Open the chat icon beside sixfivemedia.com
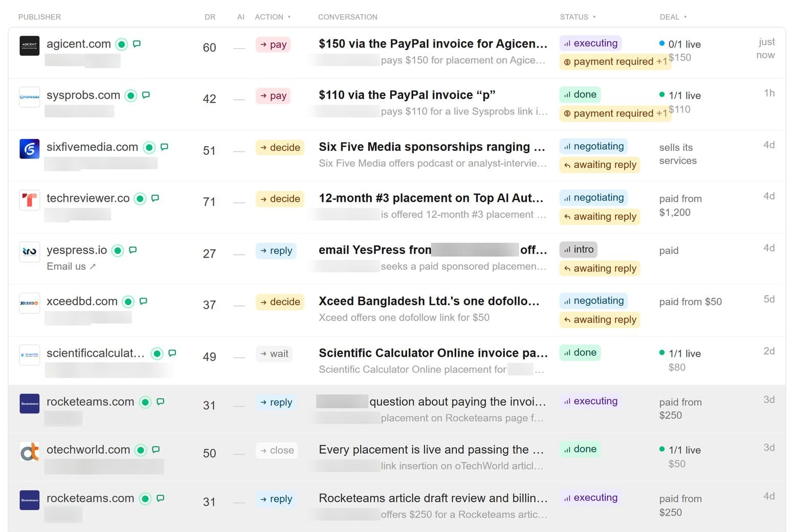The height and width of the screenshot is (532, 802). pyautogui.click(x=164, y=147)
